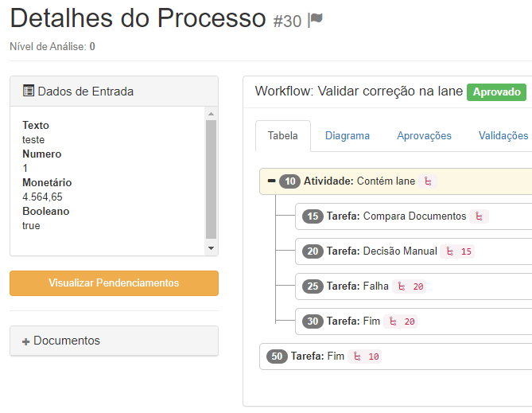The height and width of the screenshot is (413, 532).
Task: Select the Tabela tab
Action: tap(282, 136)
